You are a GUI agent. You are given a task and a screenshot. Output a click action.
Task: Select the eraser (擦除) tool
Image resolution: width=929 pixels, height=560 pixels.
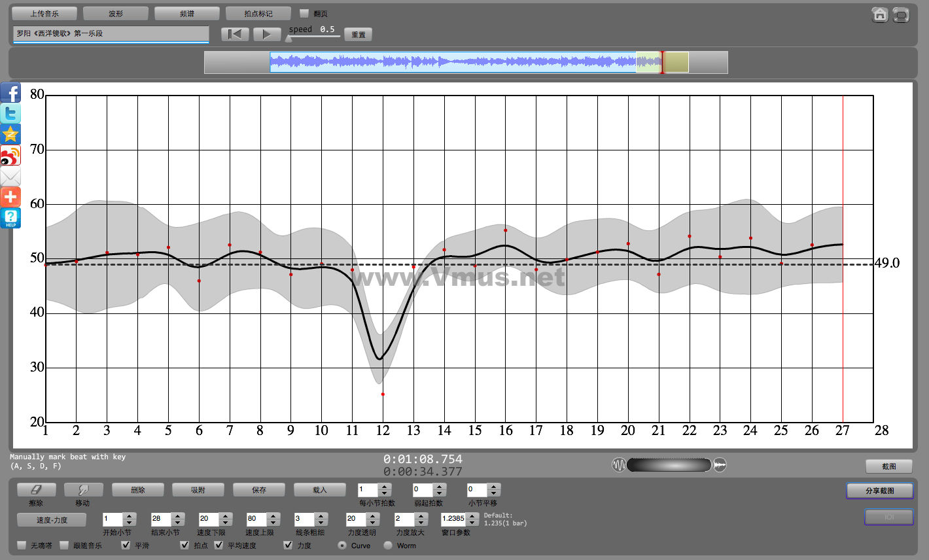click(x=36, y=489)
